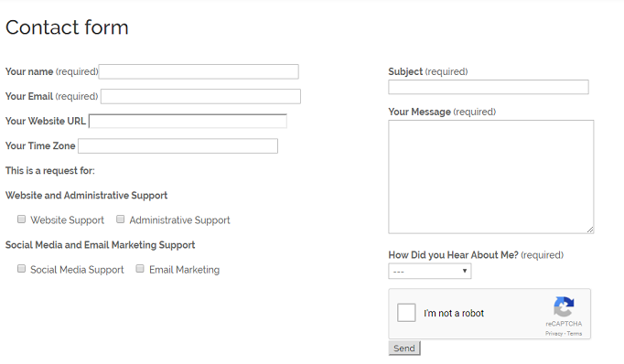
Task: Click the Email Marketing label text
Action: pyautogui.click(x=184, y=270)
